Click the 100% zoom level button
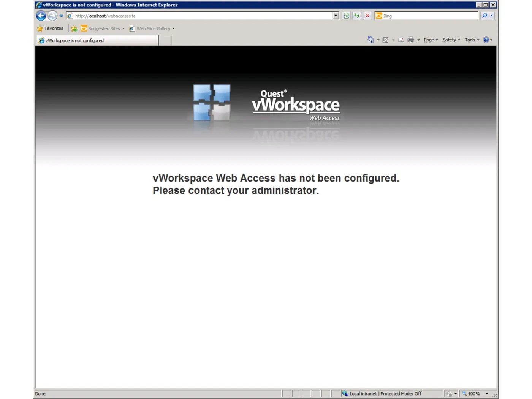The width and height of the screenshot is (532, 399). tap(471, 394)
